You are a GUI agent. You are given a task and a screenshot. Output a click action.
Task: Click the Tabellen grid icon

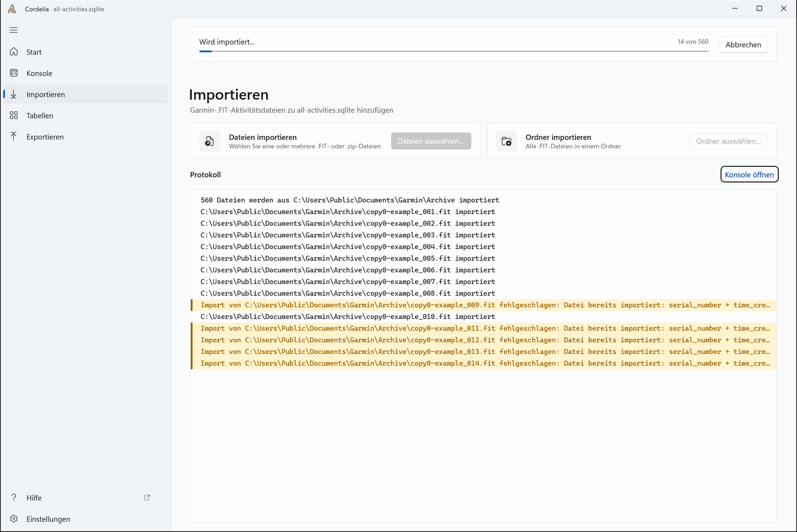click(x=14, y=116)
